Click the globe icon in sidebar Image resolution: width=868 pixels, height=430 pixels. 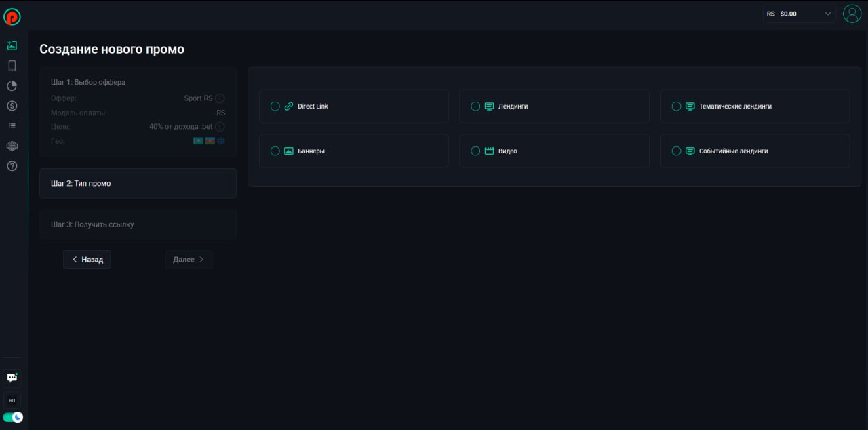point(12,146)
